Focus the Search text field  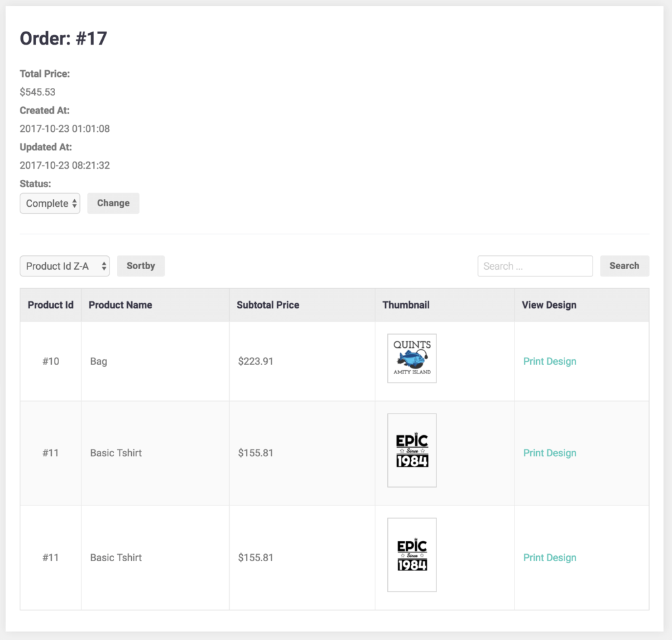535,266
